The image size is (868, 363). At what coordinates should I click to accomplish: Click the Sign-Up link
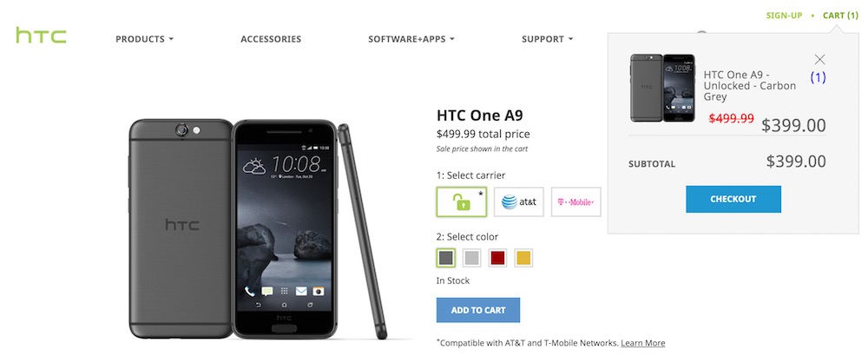click(784, 16)
